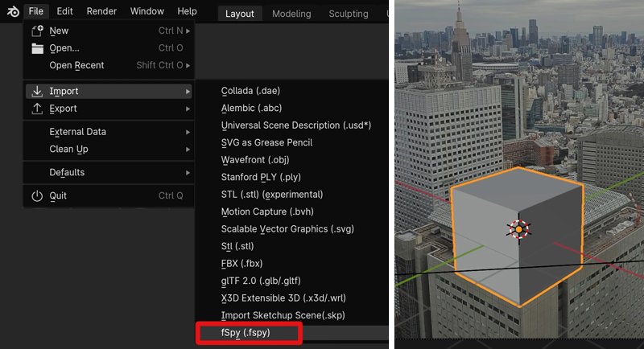Import a Stanford PLY (.ply) file
The width and height of the screenshot is (644, 349).
tap(261, 177)
